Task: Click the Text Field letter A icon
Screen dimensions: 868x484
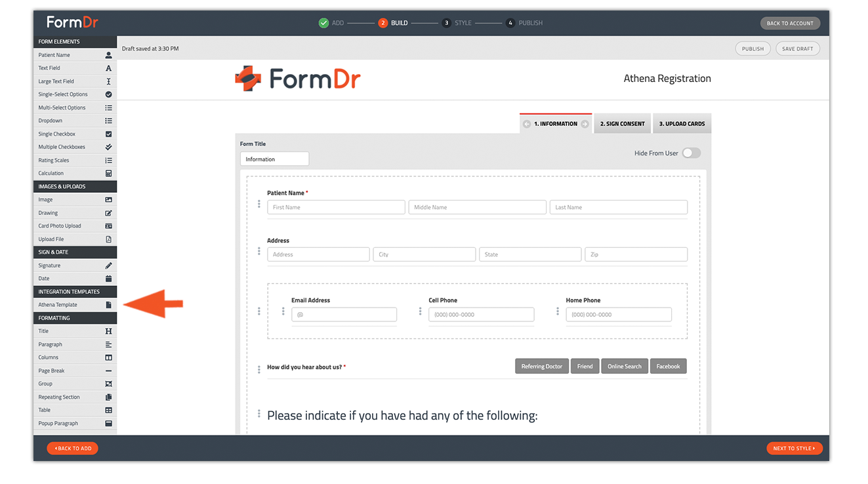Action: 109,68
